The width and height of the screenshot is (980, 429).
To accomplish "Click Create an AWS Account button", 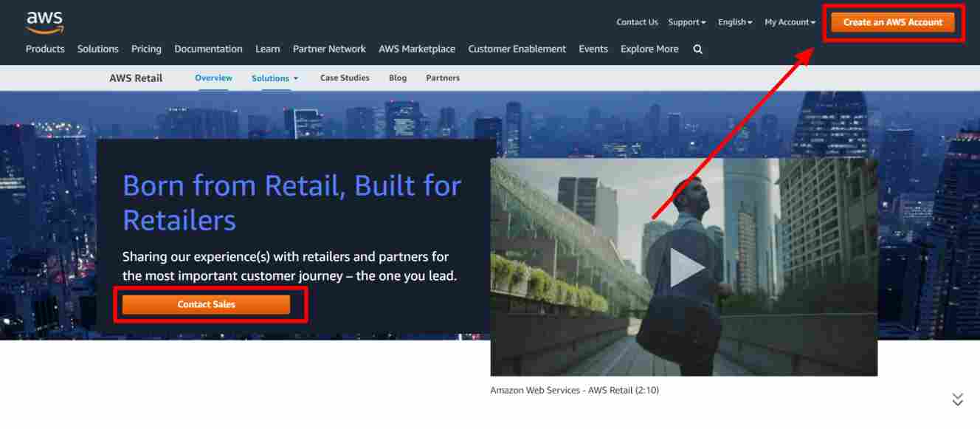I will pos(893,22).
